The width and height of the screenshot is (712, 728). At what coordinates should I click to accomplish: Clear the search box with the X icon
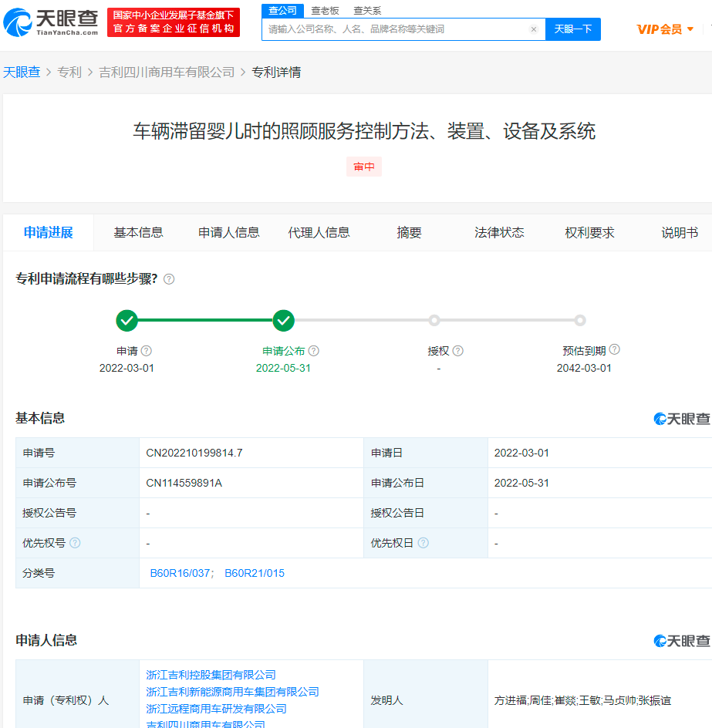[534, 29]
